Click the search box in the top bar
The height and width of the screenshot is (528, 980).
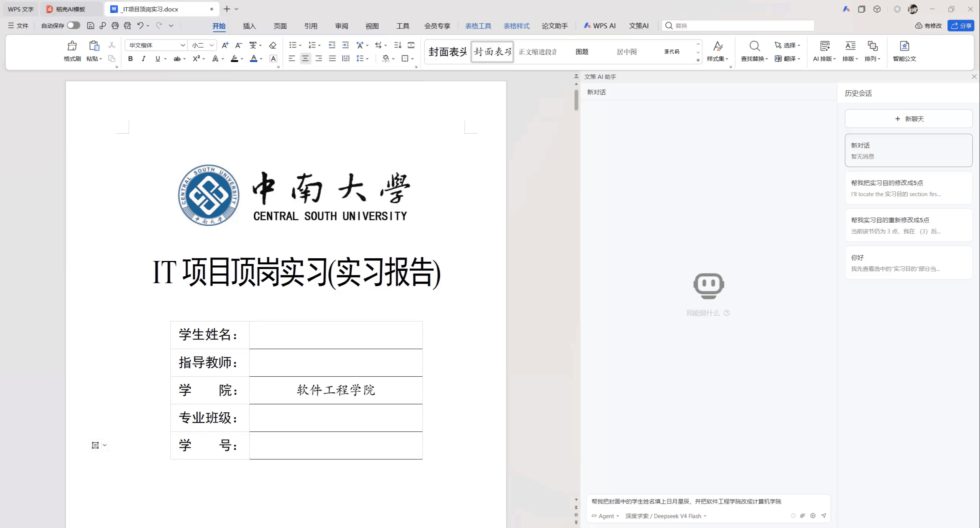(738, 26)
